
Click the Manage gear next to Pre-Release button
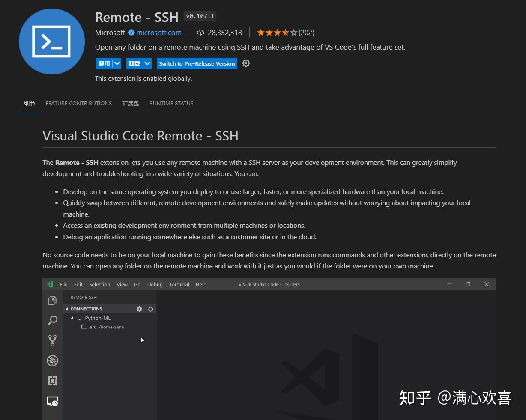[246, 63]
